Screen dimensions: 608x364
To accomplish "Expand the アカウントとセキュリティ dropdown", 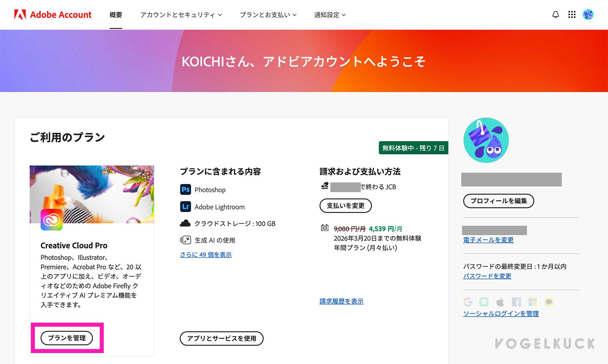I will click(181, 15).
